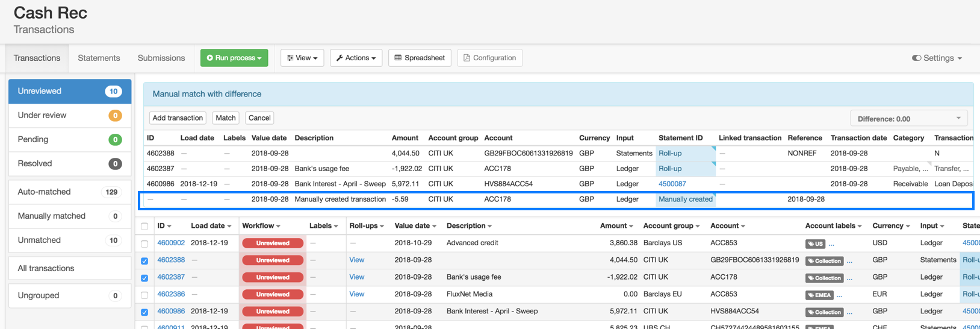Open the Roll-ups column header menu
This screenshot has width=980, height=329.
point(367,225)
